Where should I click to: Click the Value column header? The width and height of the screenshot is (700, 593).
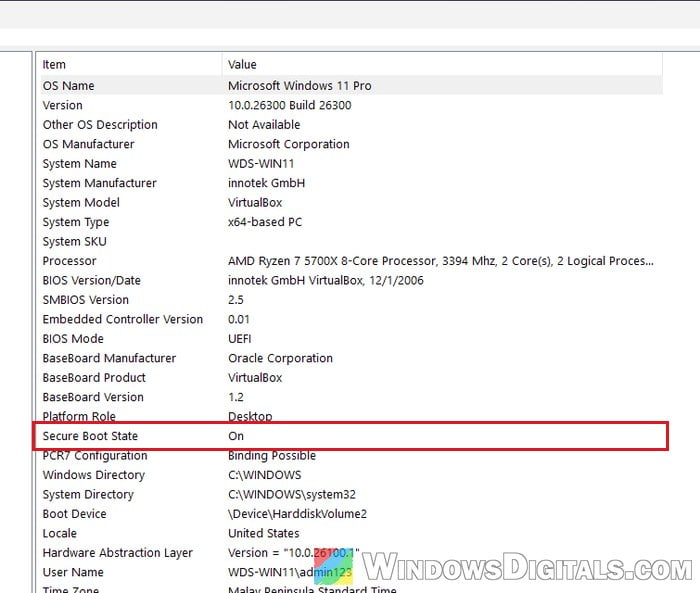coord(442,65)
